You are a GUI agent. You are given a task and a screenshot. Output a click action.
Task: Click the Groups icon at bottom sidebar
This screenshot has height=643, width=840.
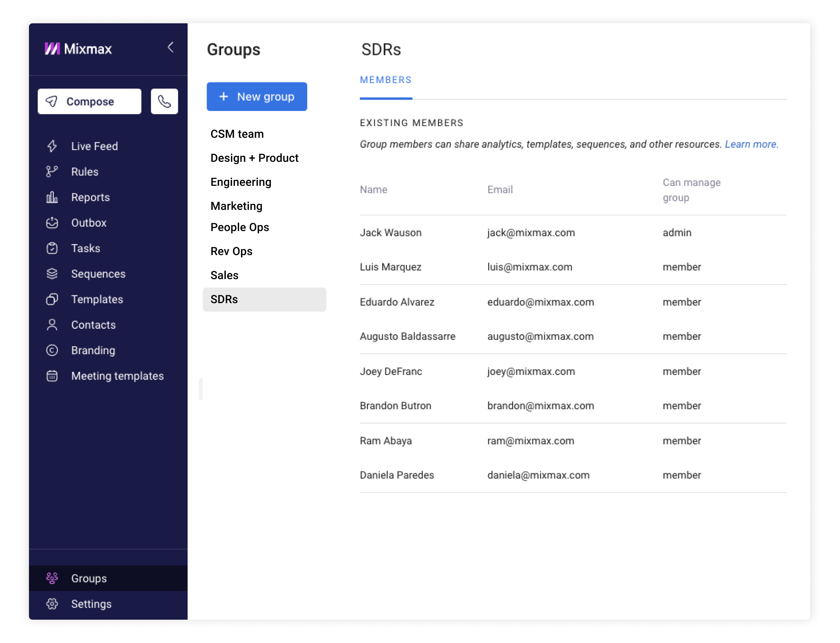tap(53, 578)
